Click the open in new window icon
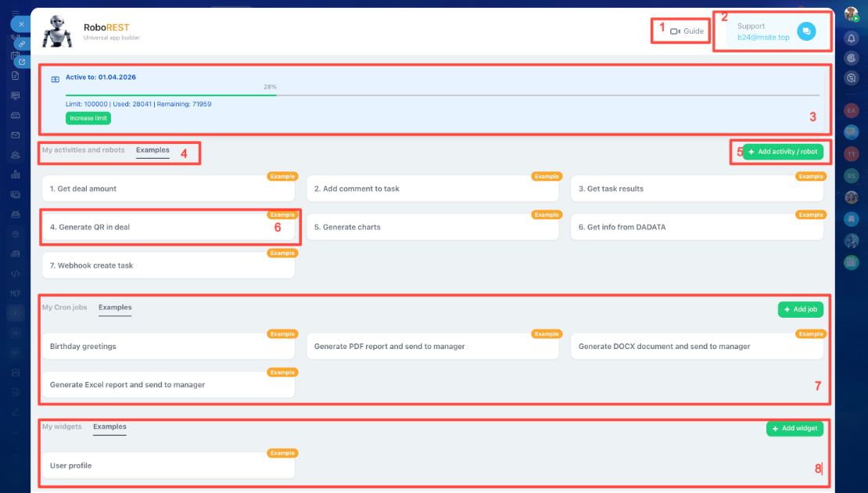This screenshot has height=493, width=868. tap(23, 61)
